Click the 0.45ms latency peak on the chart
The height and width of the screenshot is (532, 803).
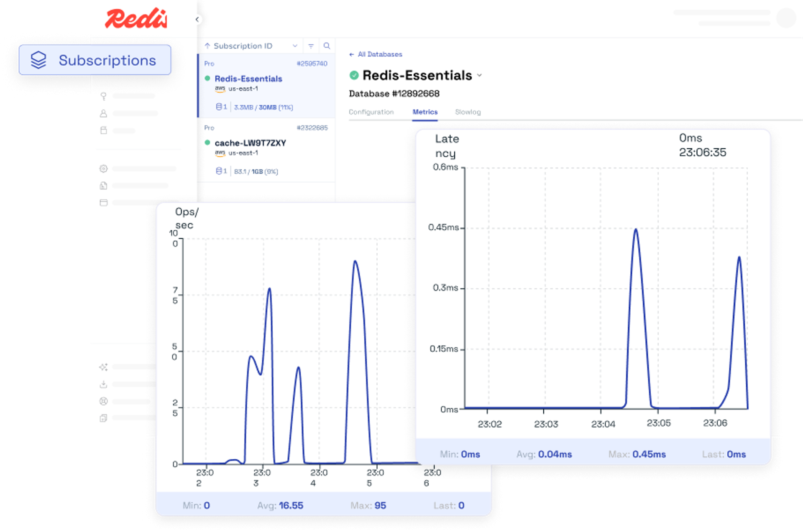coord(636,229)
